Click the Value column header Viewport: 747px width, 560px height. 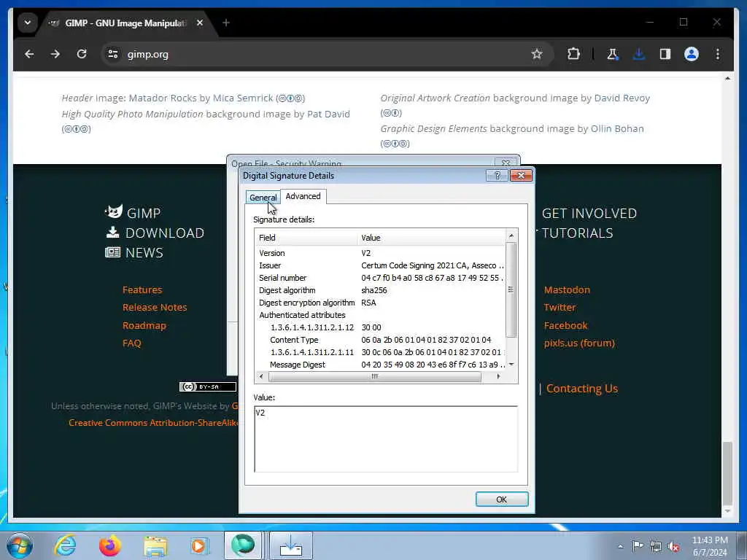coord(431,238)
